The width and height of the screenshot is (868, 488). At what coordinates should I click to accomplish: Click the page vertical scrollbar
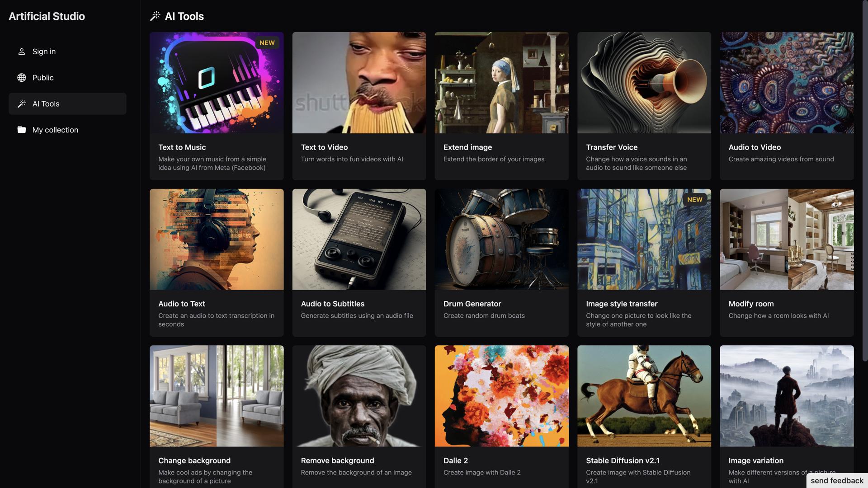point(864,181)
